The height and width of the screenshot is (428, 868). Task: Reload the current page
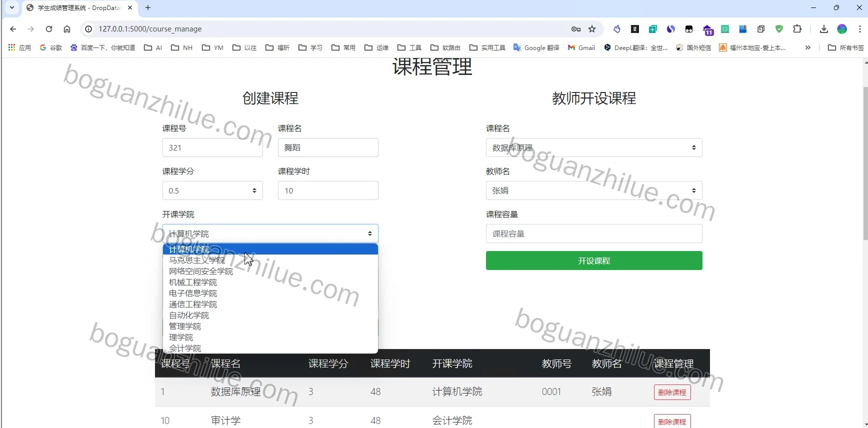49,29
